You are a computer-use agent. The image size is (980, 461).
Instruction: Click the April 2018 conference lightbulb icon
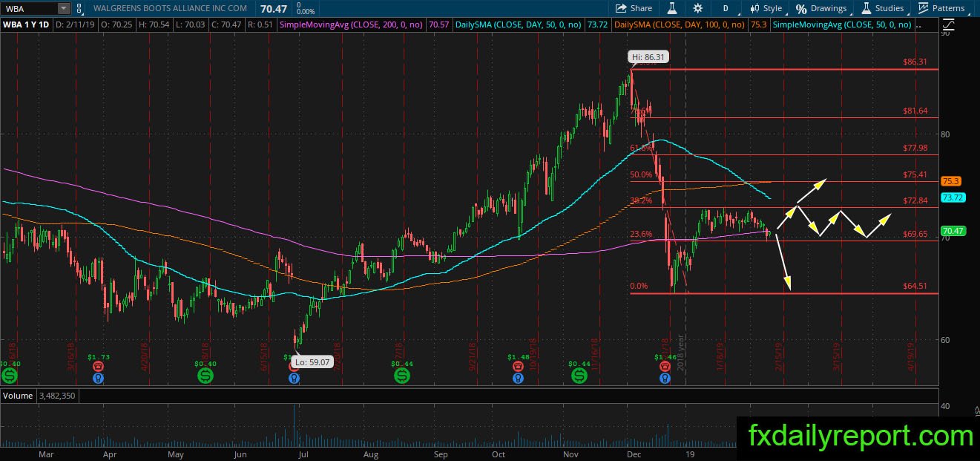(x=99, y=377)
